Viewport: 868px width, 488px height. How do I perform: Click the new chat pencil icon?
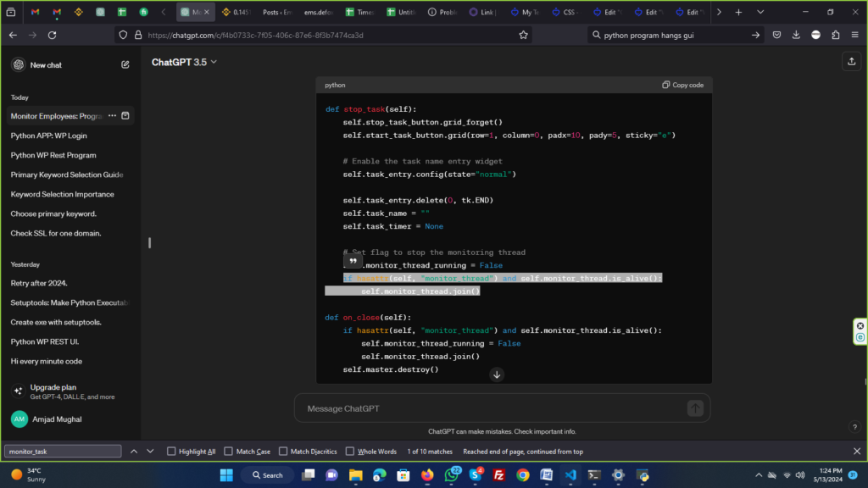(x=125, y=65)
